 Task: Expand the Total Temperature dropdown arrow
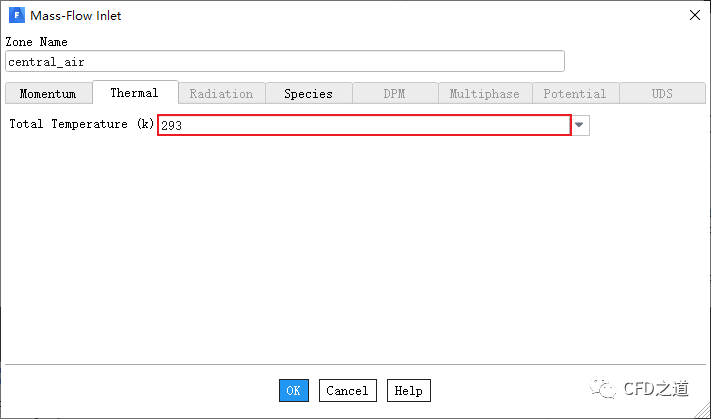[x=580, y=125]
